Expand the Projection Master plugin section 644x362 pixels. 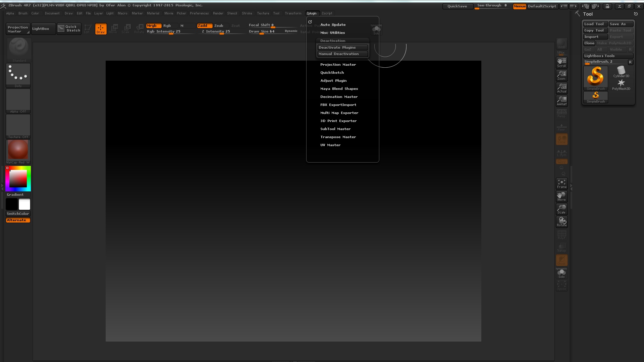pos(338,65)
